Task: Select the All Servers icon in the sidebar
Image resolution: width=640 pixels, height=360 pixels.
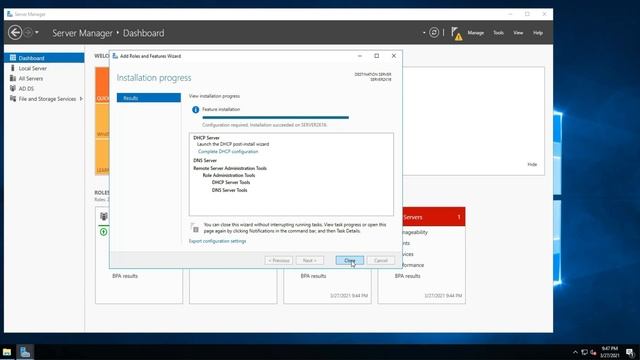Action: [13, 78]
